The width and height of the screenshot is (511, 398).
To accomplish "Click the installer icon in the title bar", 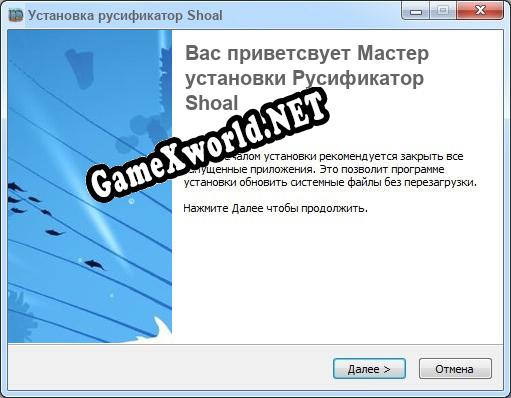I will (16, 15).
